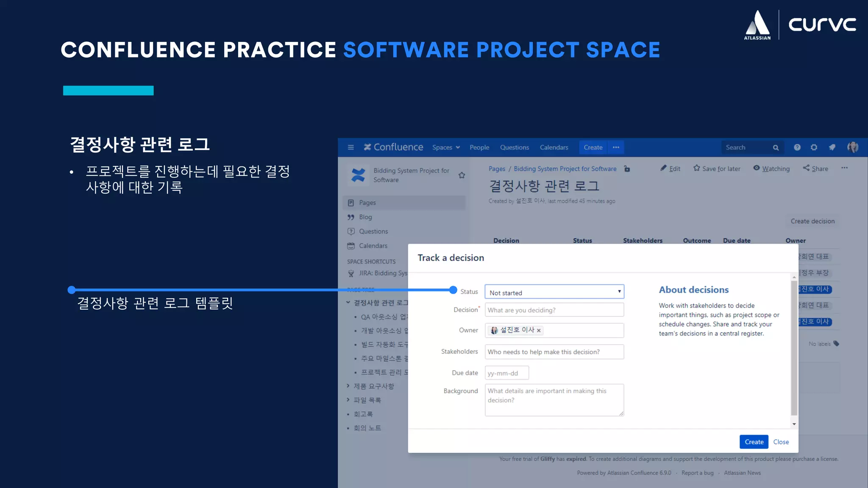Open the ellipsis create-from-template button
Image resolution: width=868 pixels, height=488 pixels.
click(x=616, y=147)
